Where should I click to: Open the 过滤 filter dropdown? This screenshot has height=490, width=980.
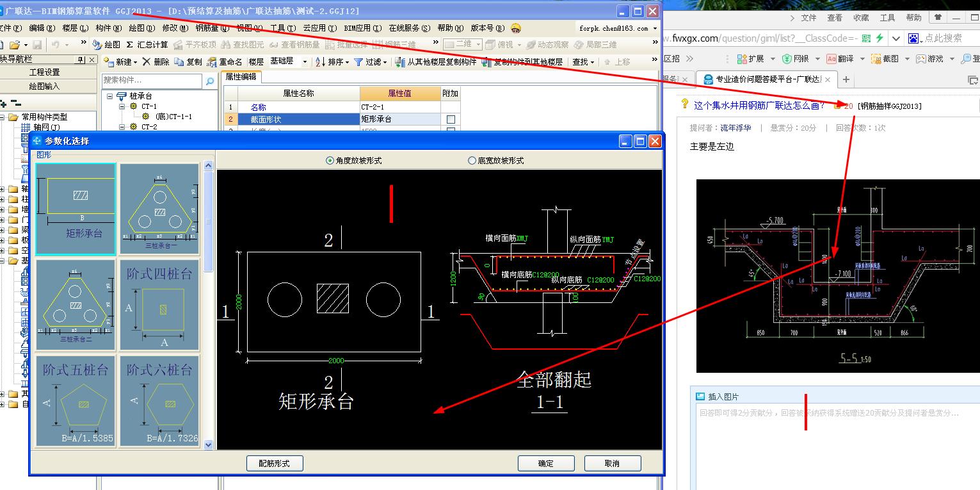tap(386, 62)
